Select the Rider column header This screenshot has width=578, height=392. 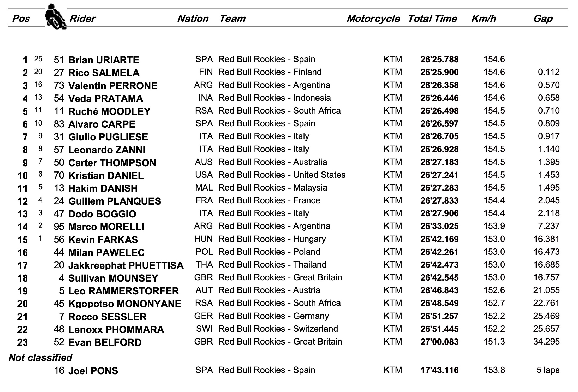(x=83, y=19)
